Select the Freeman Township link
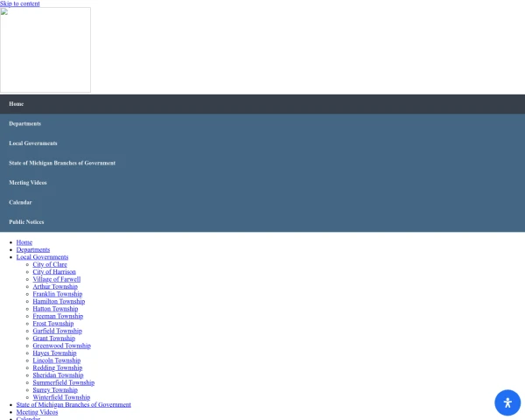This screenshot has width=525, height=420. coord(58,316)
